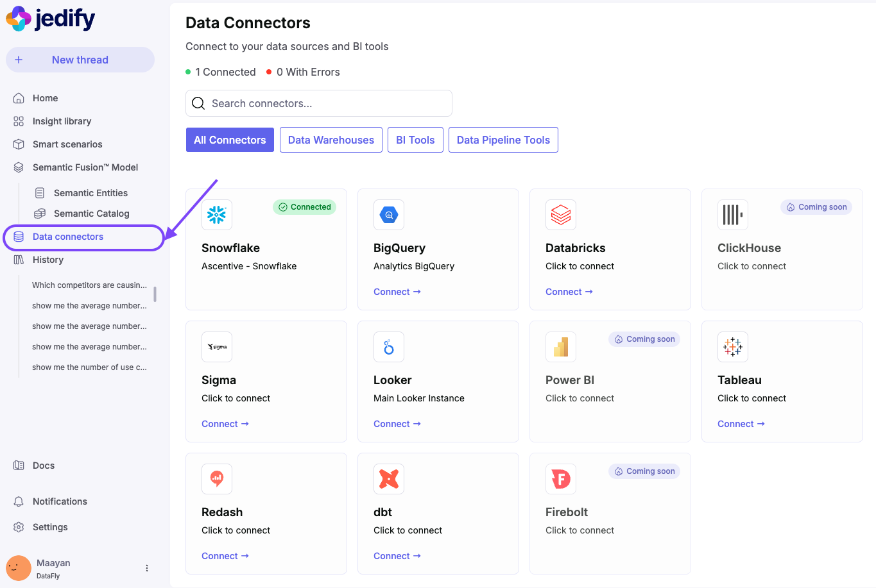Screen dimensions: 876x588
Task: Click the Tableau connector logo icon
Action: pyautogui.click(x=733, y=347)
